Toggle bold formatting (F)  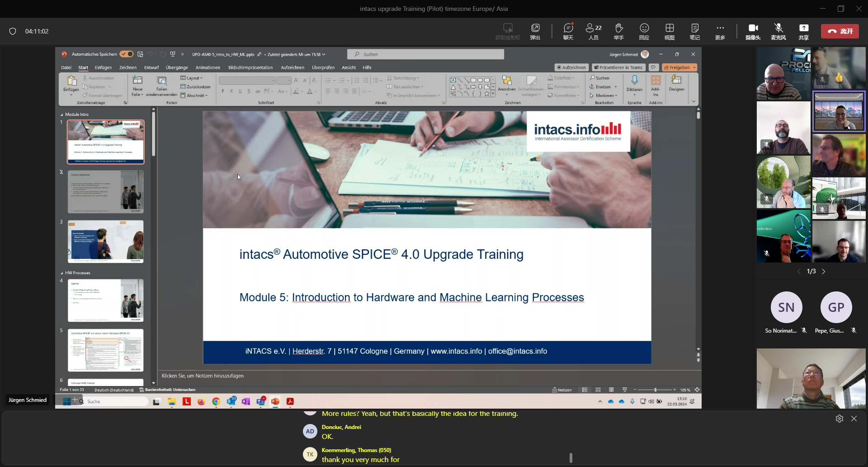[223, 91]
